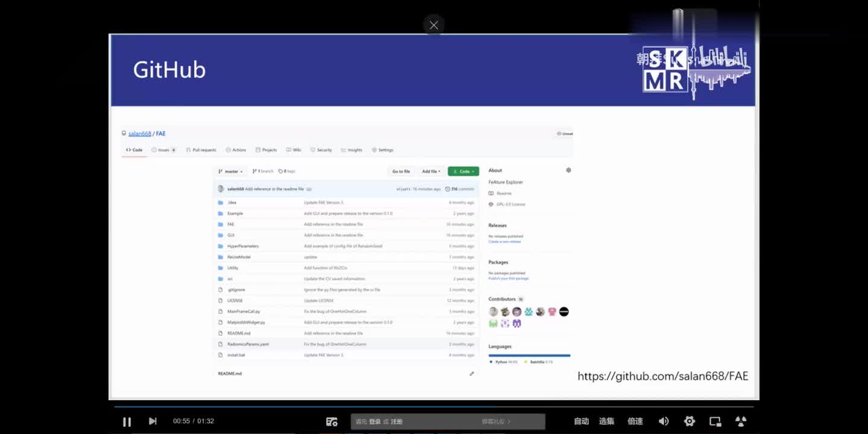Click the Go to file button

[401, 171]
